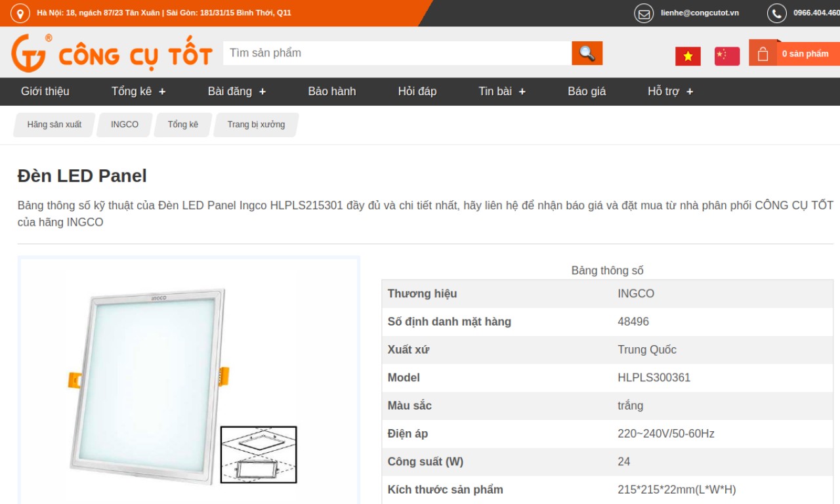Image resolution: width=840 pixels, height=504 pixels.
Task: Open the Hỗ trợ menu item
Action: (x=663, y=91)
